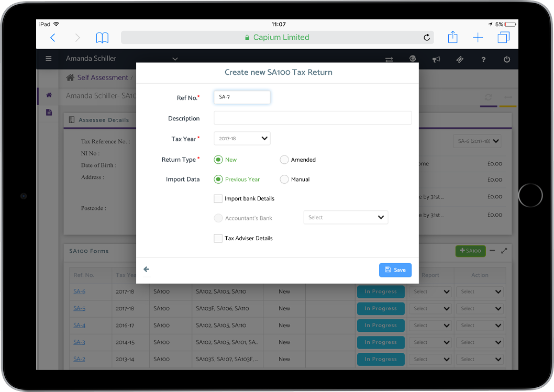Tap the Safari share icon
The width and height of the screenshot is (554, 392).
click(x=452, y=38)
